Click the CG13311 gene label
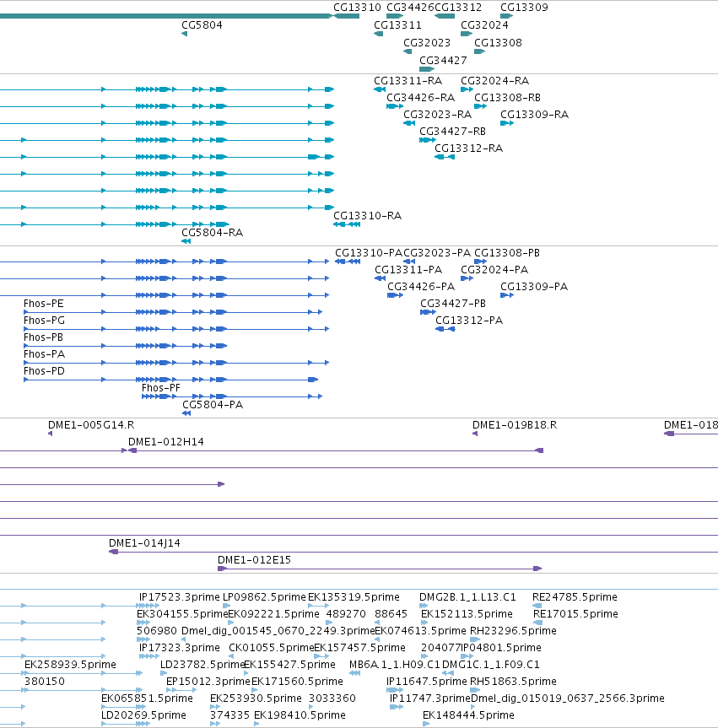 397,25
